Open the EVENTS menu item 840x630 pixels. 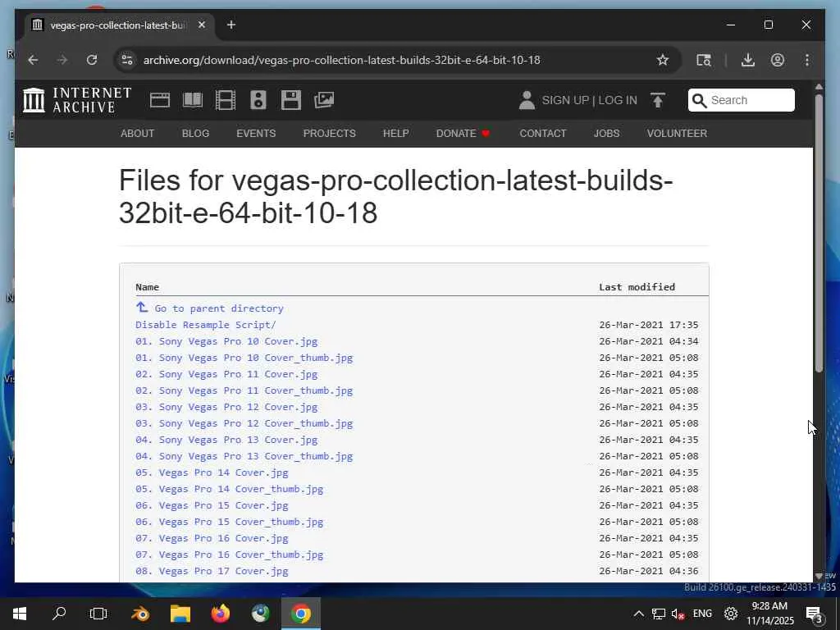pyautogui.click(x=256, y=134)
